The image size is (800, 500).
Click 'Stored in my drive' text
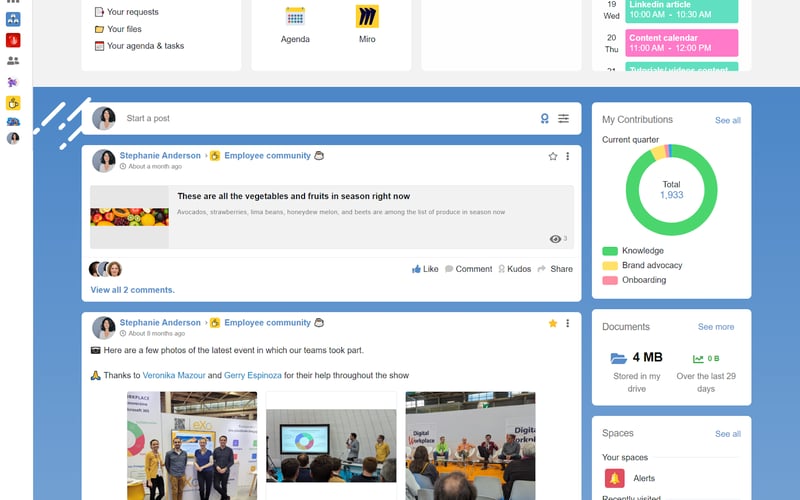637,382
